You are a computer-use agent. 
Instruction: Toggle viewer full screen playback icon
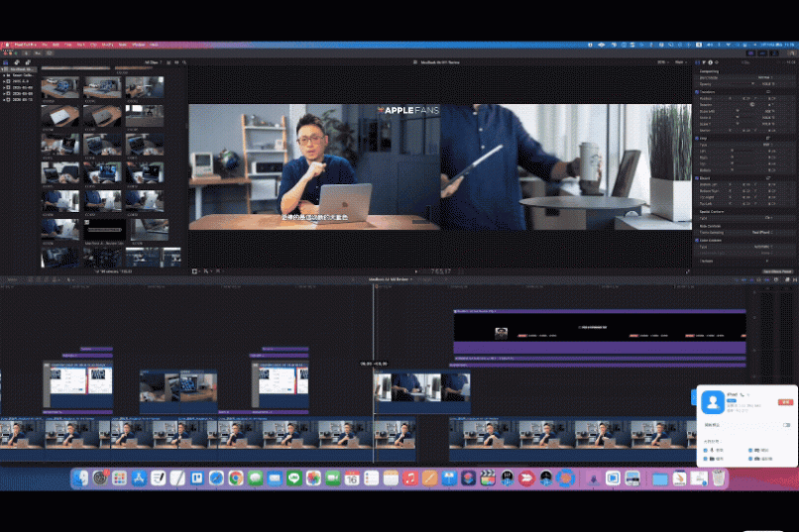(x=687, y=270)
